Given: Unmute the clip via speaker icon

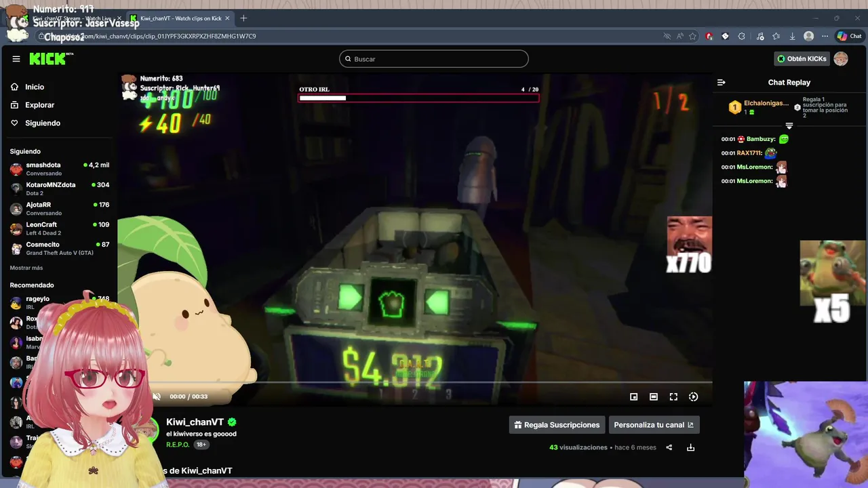Looking at the screenshot, I should [x=157, y=396].
